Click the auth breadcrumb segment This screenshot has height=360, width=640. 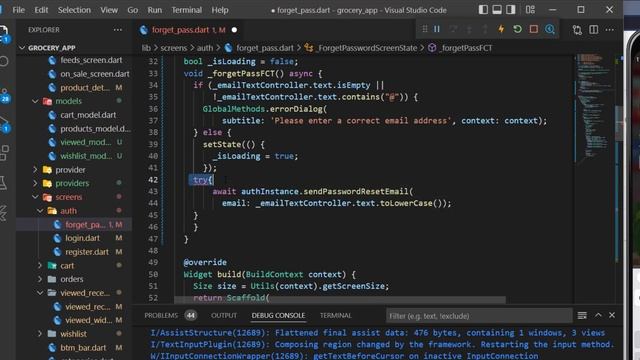point(205,48)
